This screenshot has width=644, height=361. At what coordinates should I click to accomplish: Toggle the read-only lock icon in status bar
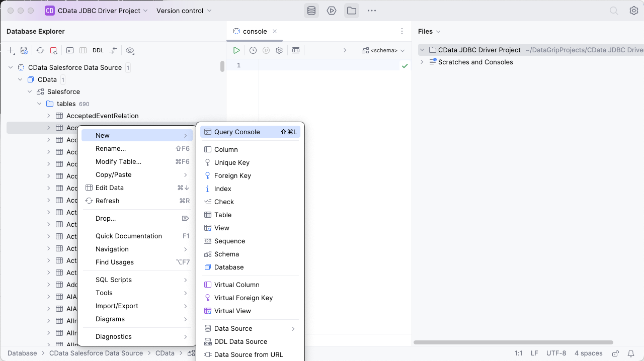click(x=615, y=353)
